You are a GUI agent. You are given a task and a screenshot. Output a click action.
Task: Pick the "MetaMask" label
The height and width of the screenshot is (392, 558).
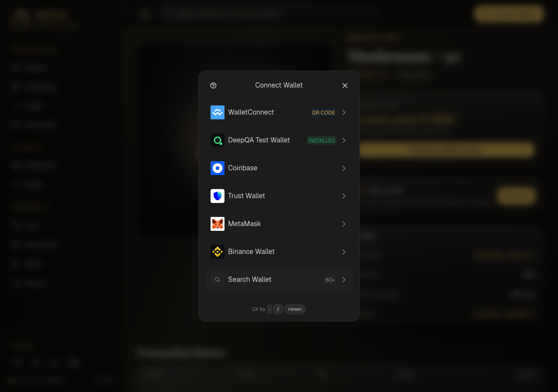tap(245, 224)
